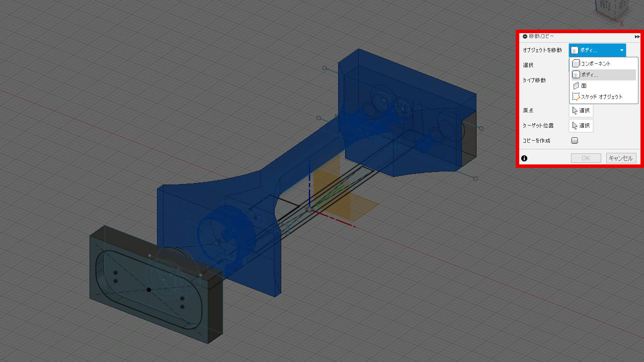Click the ターゲット位置 selection cursor button

coord(581,126)
